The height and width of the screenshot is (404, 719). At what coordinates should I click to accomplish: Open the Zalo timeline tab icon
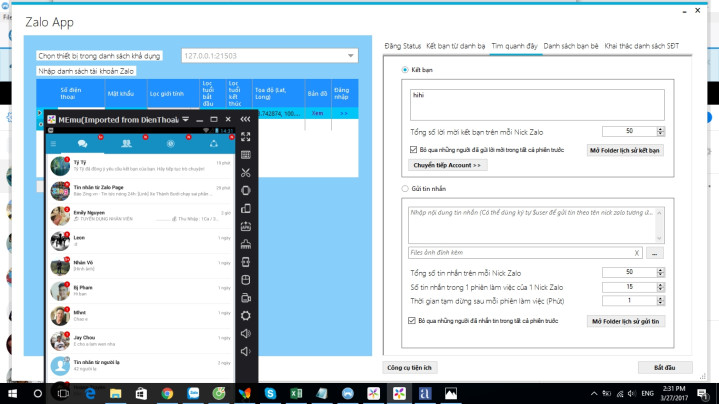[170, 144]
